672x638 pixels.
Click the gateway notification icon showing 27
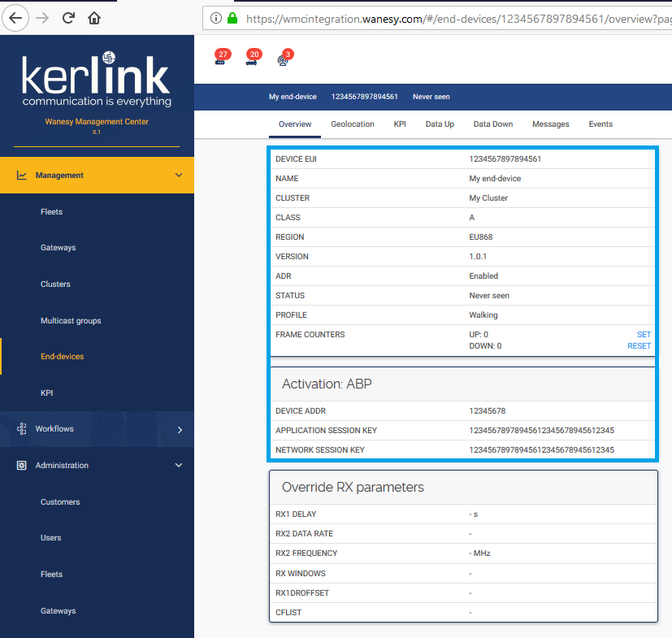click(220, 59)
